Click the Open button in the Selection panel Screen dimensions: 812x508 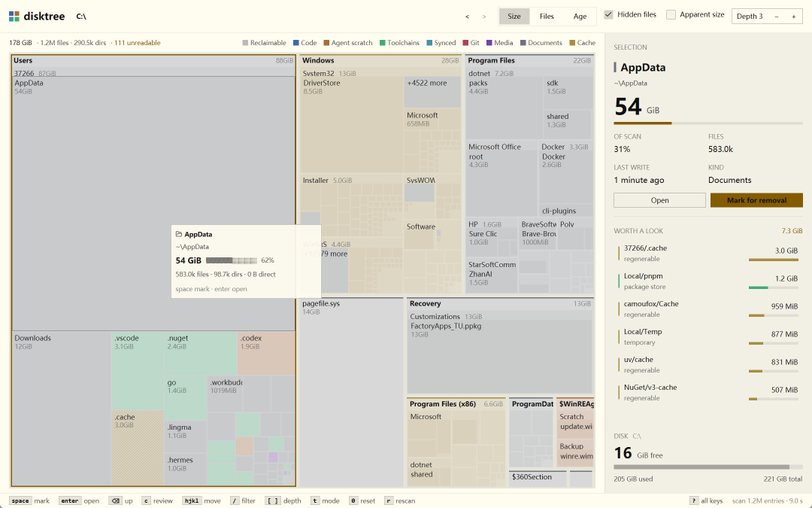tap(660, 200)
